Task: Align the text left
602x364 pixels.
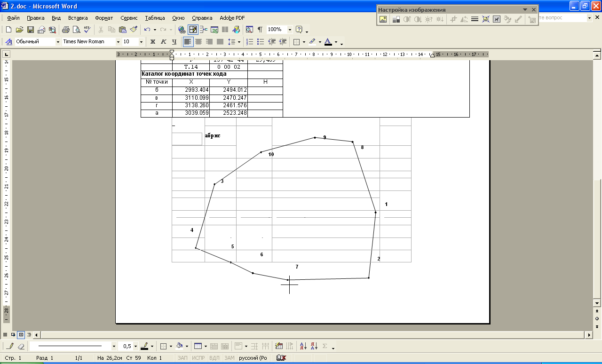Action: point(188,42)
